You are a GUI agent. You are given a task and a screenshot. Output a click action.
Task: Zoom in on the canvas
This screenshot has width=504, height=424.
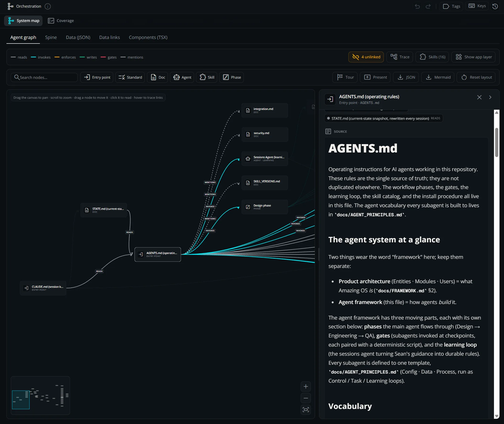coord(306,387)
